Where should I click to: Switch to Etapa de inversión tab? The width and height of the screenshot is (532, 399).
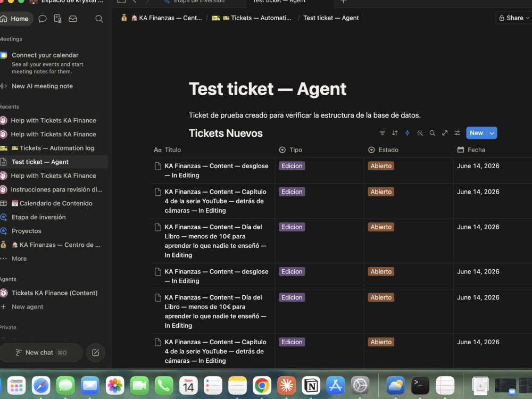tap(200, 2)
